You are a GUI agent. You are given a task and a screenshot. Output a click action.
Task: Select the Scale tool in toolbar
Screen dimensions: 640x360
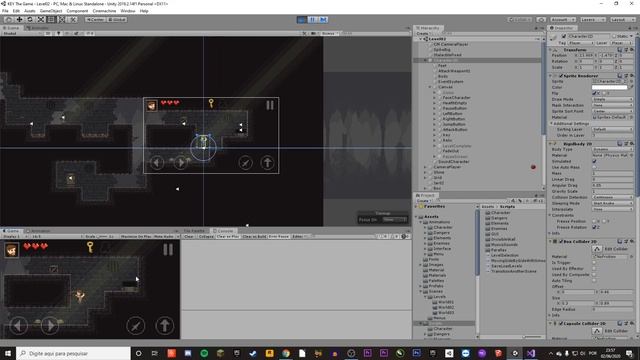pos(41,19)
